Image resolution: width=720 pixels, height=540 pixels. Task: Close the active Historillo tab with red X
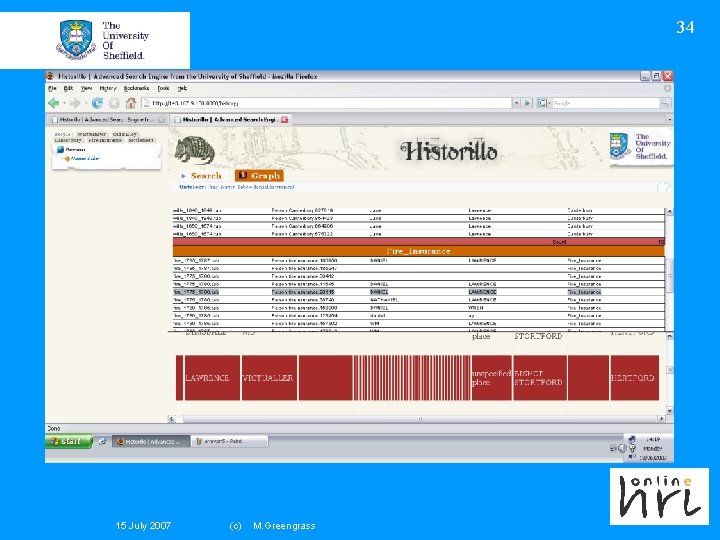point(285,119)
